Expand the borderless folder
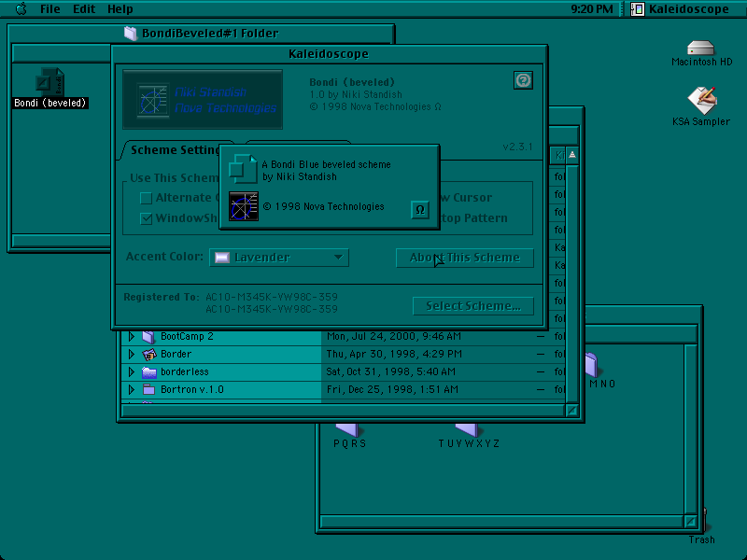 tap(132, 371)
